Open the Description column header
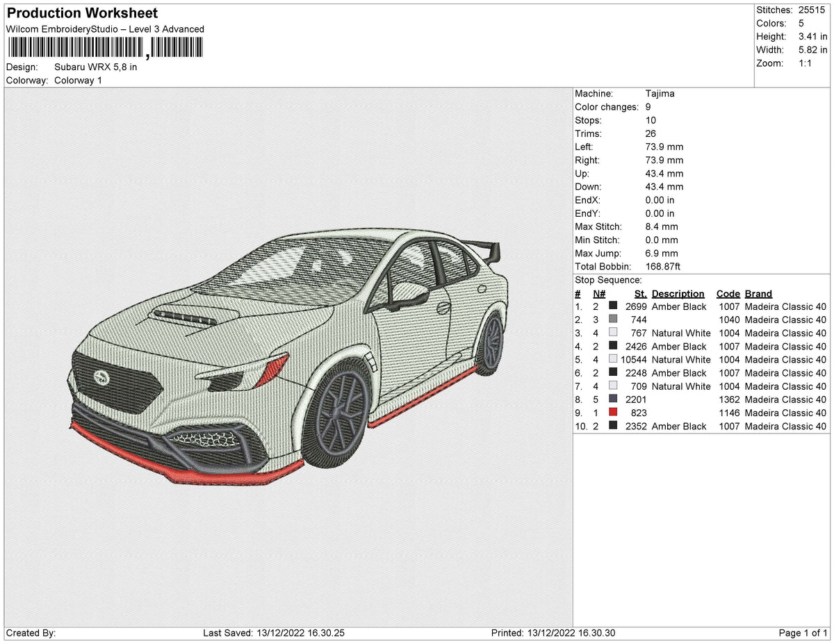834x644 pixels. (x=678, y=293)
